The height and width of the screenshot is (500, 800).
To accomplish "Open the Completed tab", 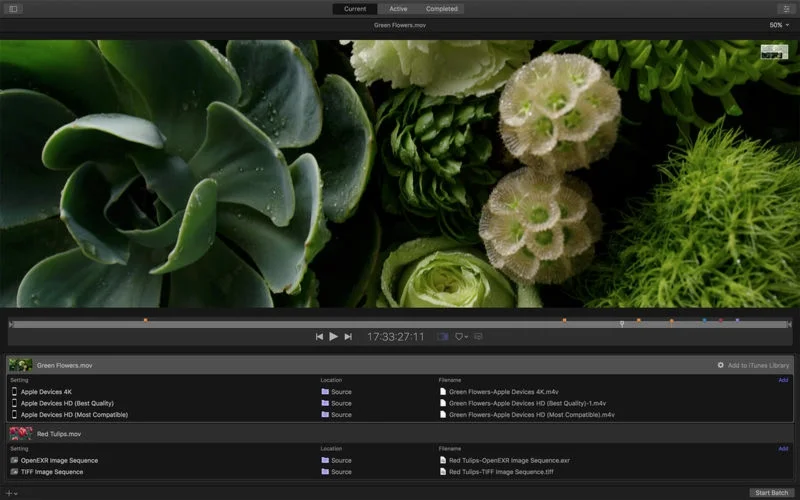I will 441,9.
